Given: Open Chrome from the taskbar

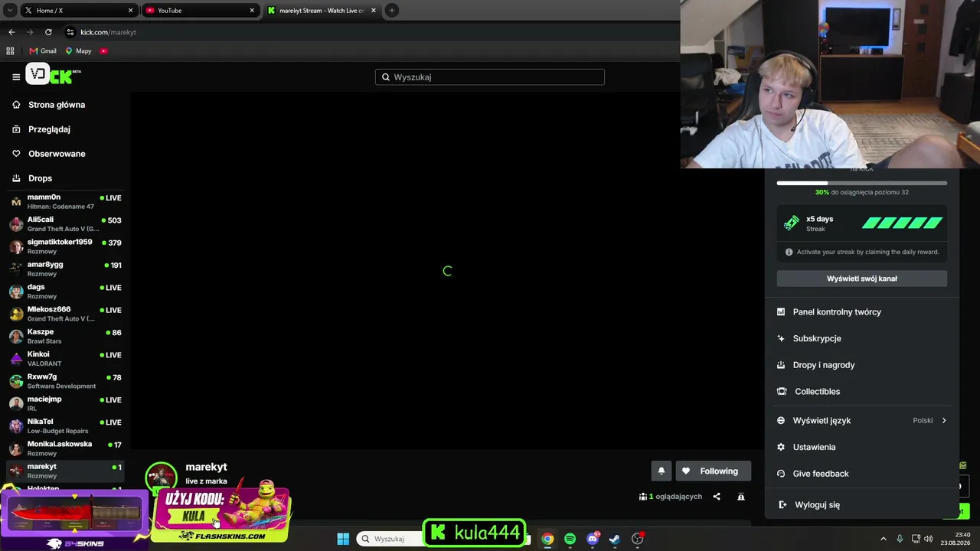Looking at the screenshot, I should (547, 539).
